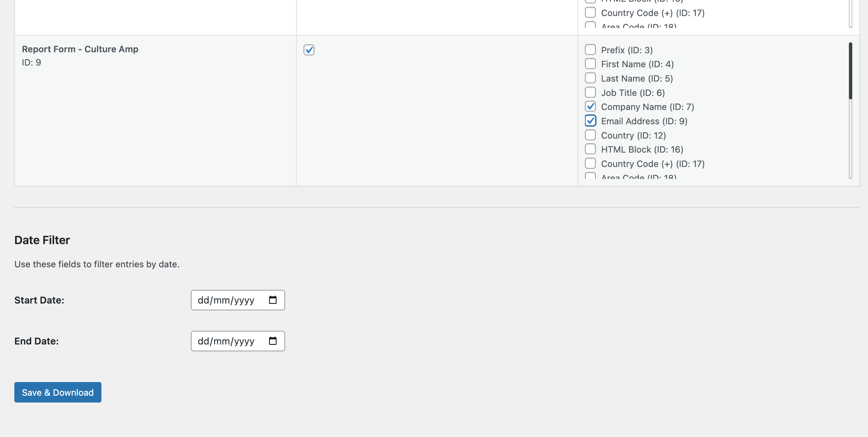
Task: Open End Date calendar picker icon
Action: (x=272, y=341)
